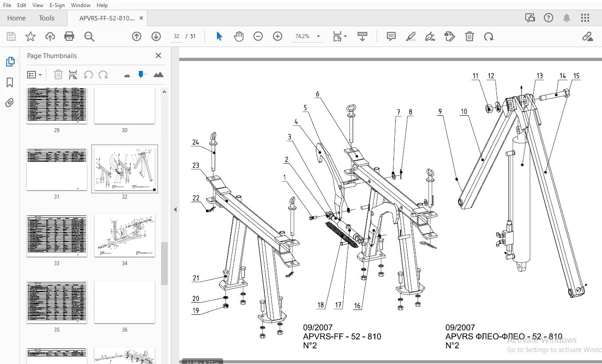This screenshot has width=602, height=364.
Task: Go to the next page with down arrow
Action: [156, 36]
